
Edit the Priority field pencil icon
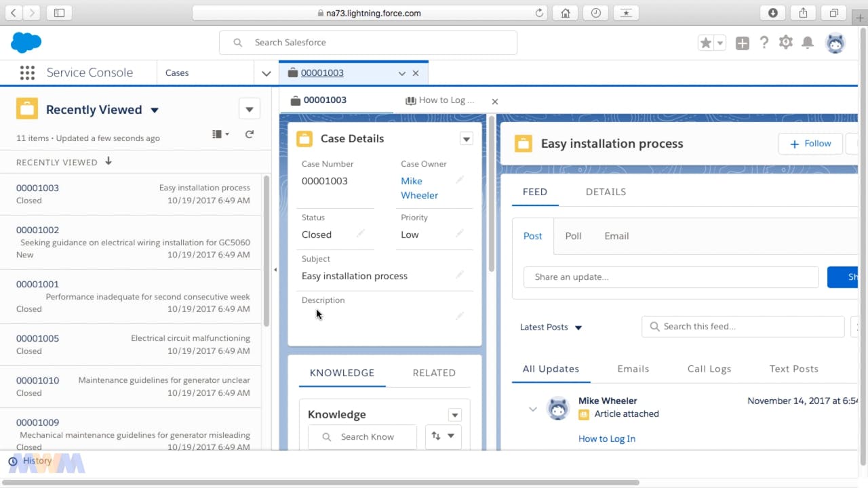[x=460, y=234]
